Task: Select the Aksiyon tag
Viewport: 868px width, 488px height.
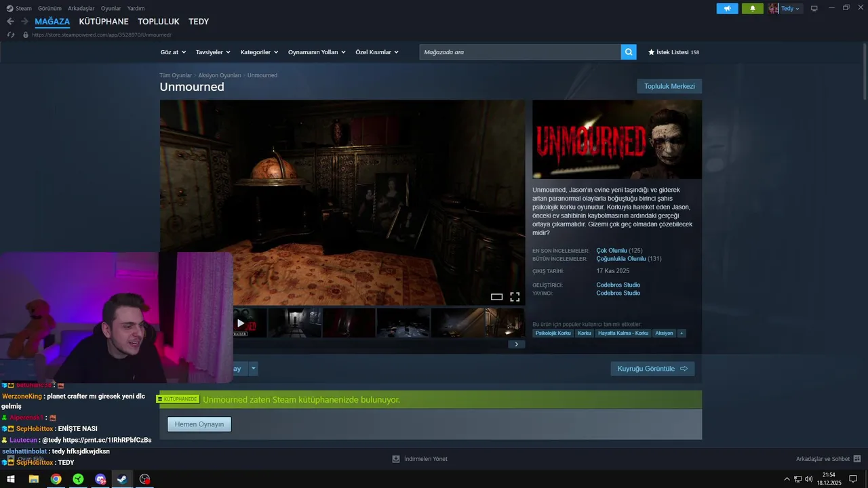Action: click(x=665, y=333)
